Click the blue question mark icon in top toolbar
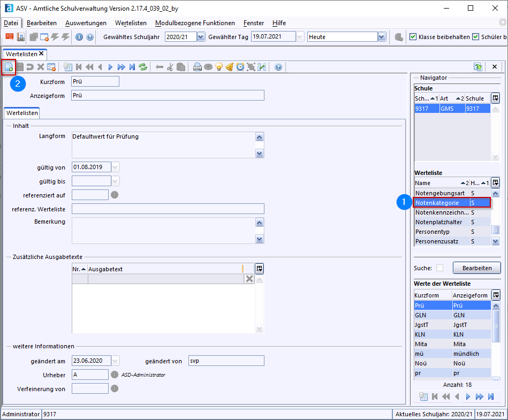 [x=90, y=37]
